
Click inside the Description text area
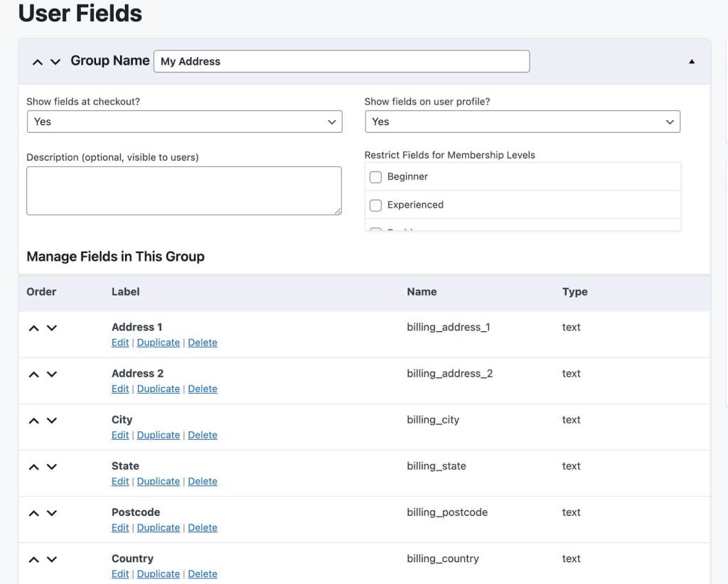184,190
